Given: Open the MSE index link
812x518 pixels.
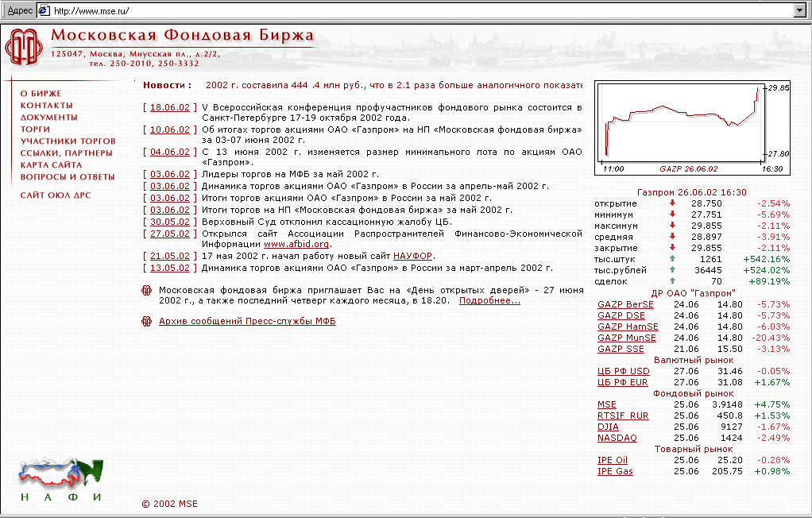Looking at the screenshot, I should 607,405.
